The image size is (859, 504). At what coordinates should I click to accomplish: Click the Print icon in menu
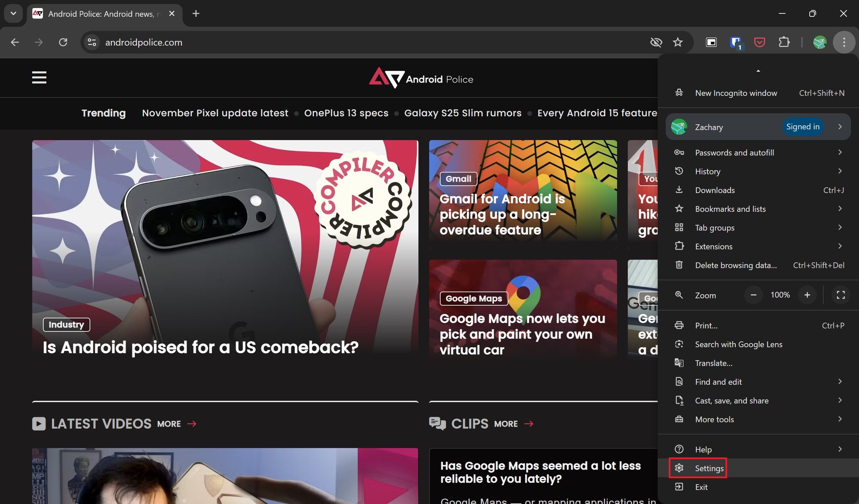pyautogui.click(x=679, y=325)
